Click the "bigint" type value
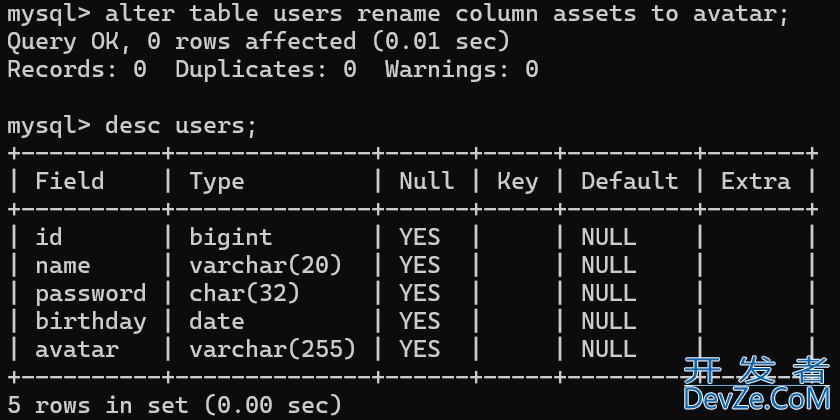This screenshot has width=840, height=420. point(230,237)
